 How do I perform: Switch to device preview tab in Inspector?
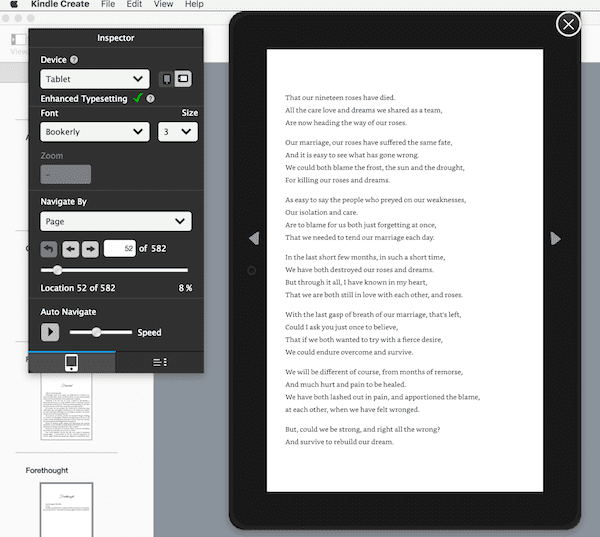[72, 362]
